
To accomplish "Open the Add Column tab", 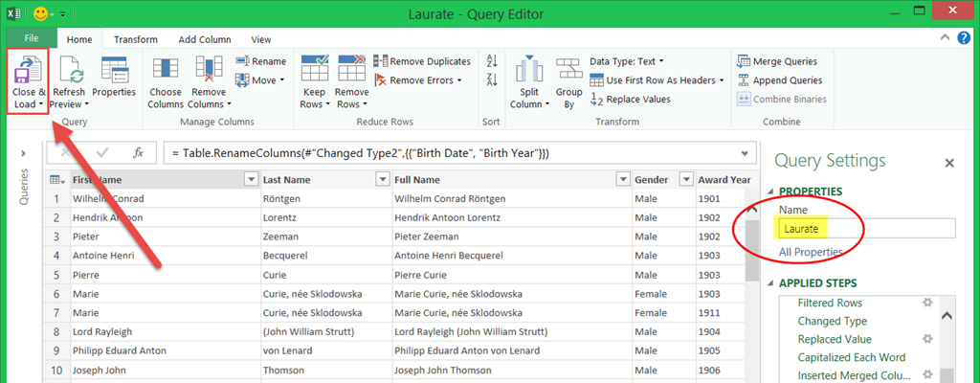I will [x=204, y=39].
